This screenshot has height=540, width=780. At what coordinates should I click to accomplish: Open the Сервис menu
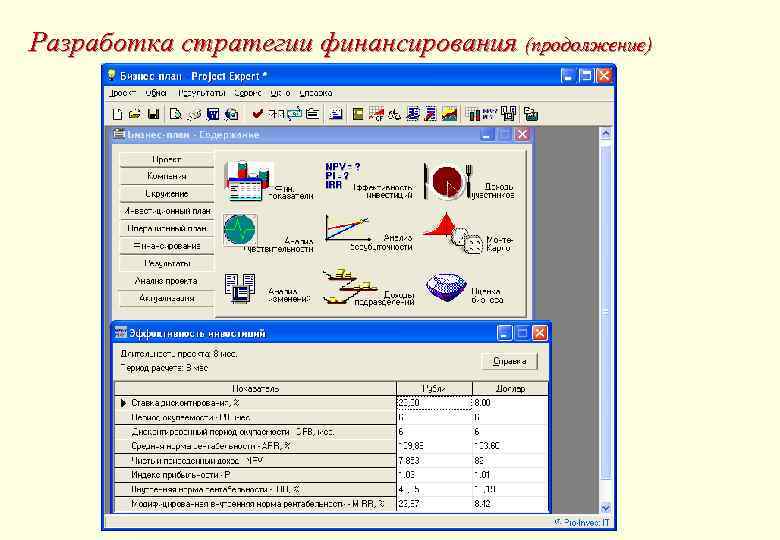248,93
